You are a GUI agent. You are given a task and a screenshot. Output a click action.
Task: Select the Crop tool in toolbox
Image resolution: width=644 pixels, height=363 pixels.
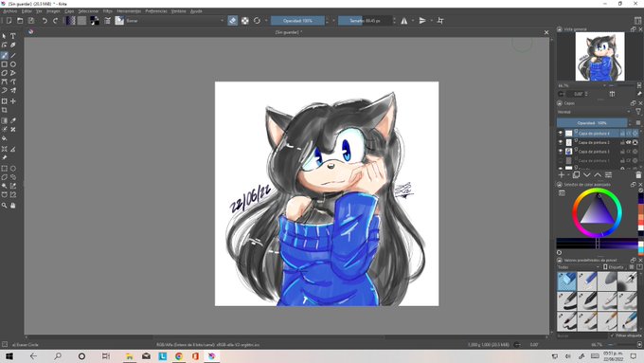4,110
